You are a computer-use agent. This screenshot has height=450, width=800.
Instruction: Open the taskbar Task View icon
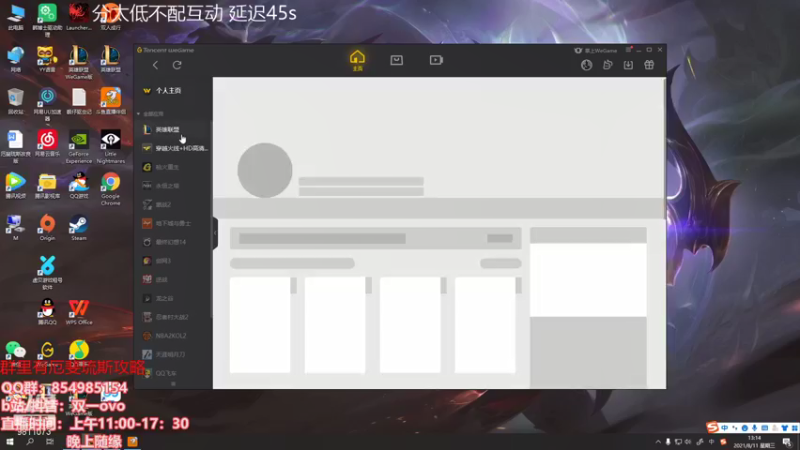click(x=49, y=442)
